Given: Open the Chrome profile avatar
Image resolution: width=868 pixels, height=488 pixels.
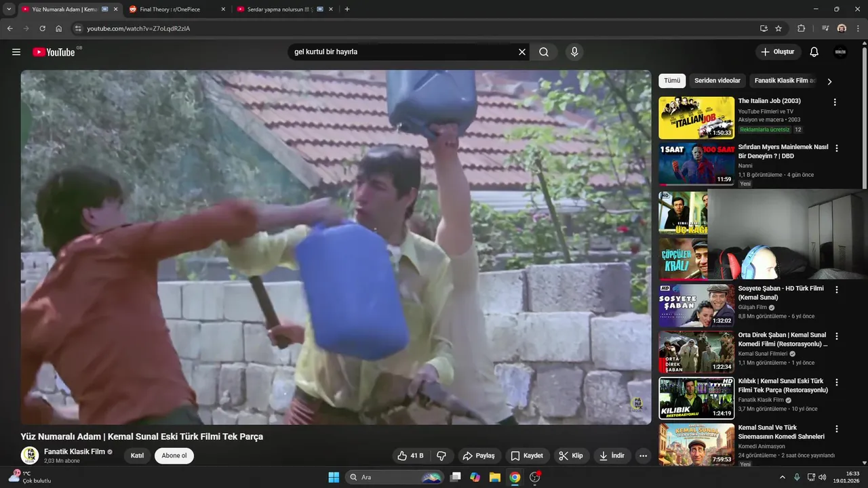Looking at the screenshot, I should [x=842, y=28].
